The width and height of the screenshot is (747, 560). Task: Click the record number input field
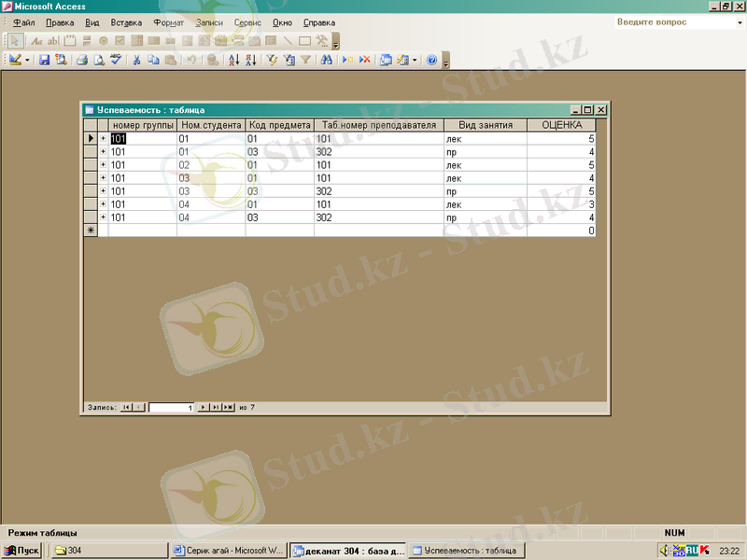pos(171,408)
